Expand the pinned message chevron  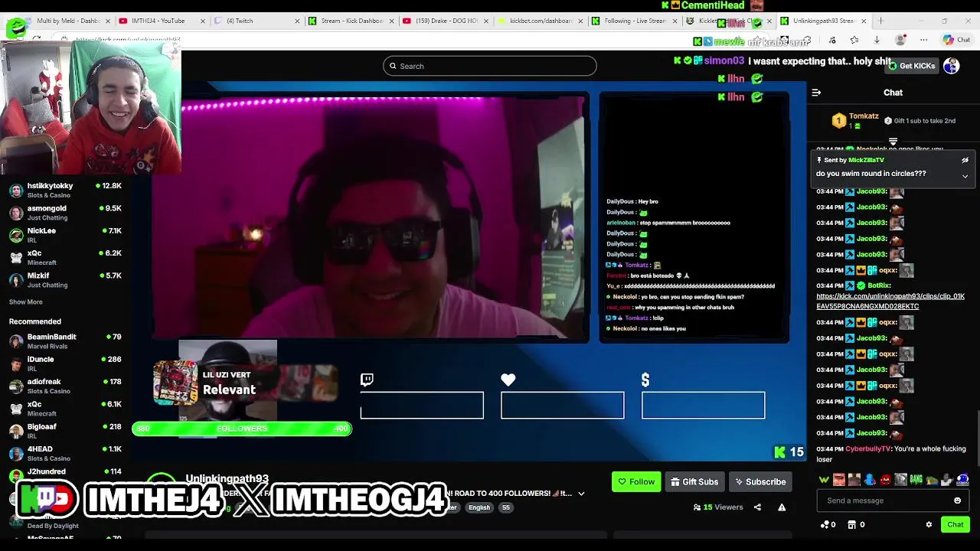[965, 176]
